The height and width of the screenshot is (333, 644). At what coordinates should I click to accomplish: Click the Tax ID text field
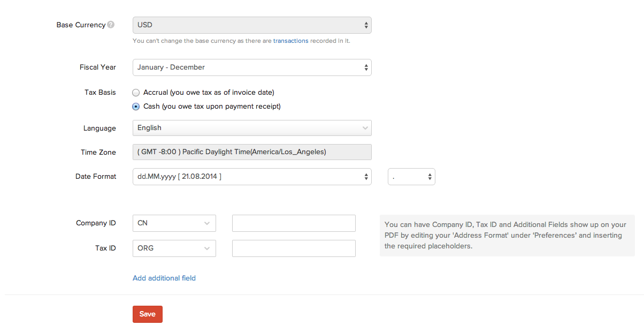(x=294, y=248)
